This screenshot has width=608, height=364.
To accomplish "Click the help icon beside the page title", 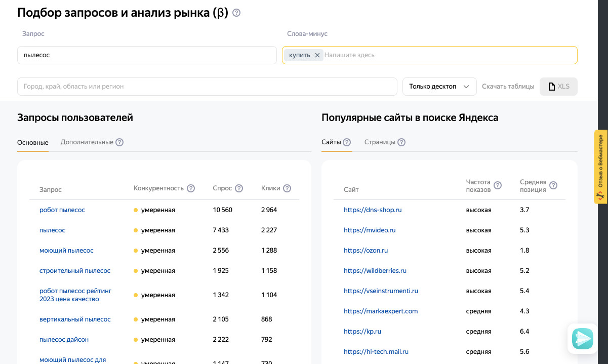I will 236,13.
